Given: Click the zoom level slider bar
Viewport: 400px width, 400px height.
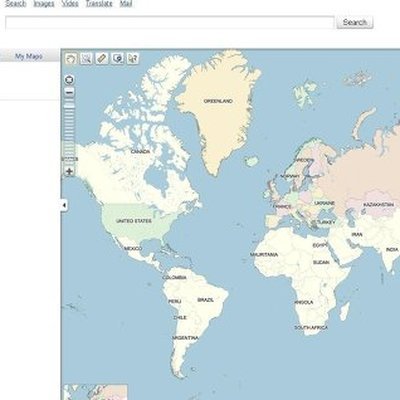Looking at the screenshot, I should tap(69, 132).
